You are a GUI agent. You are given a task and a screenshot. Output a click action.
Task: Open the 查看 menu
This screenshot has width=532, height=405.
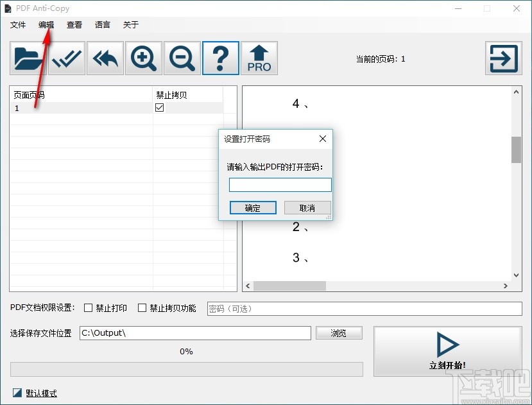tap(74, 24)
